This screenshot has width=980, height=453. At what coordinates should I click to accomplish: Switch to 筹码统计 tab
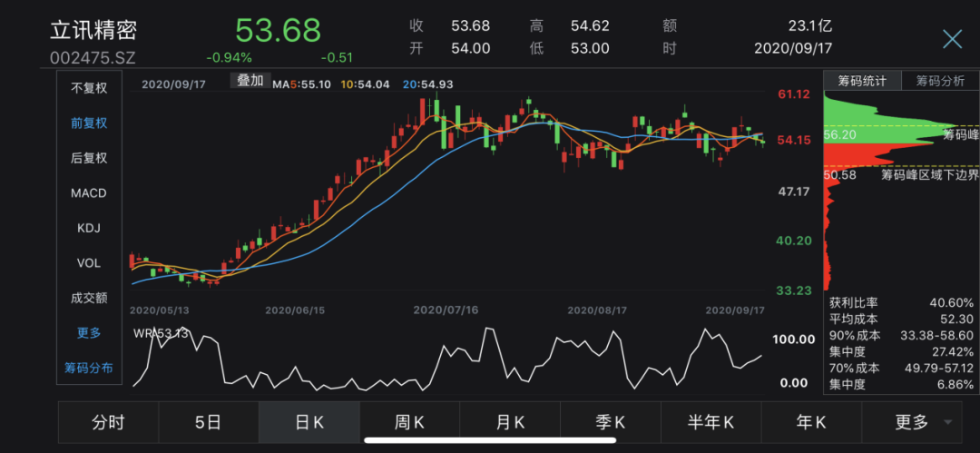(863, 81)
